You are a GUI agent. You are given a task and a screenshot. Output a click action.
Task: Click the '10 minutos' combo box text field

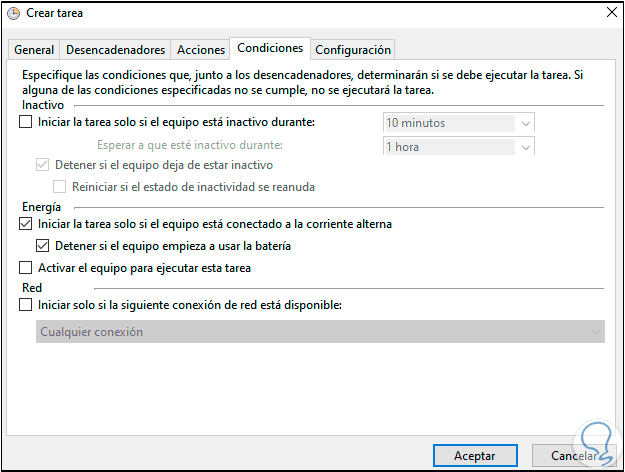[448, 123]
